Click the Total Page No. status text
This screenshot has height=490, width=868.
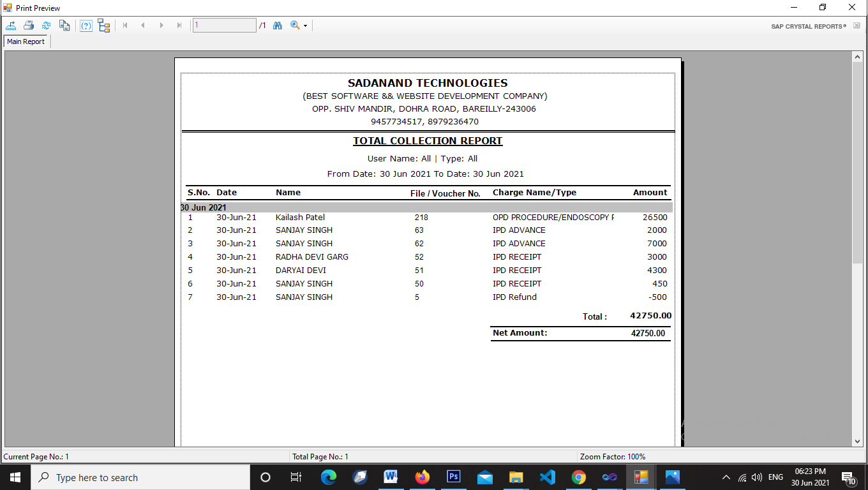[320, 457]
